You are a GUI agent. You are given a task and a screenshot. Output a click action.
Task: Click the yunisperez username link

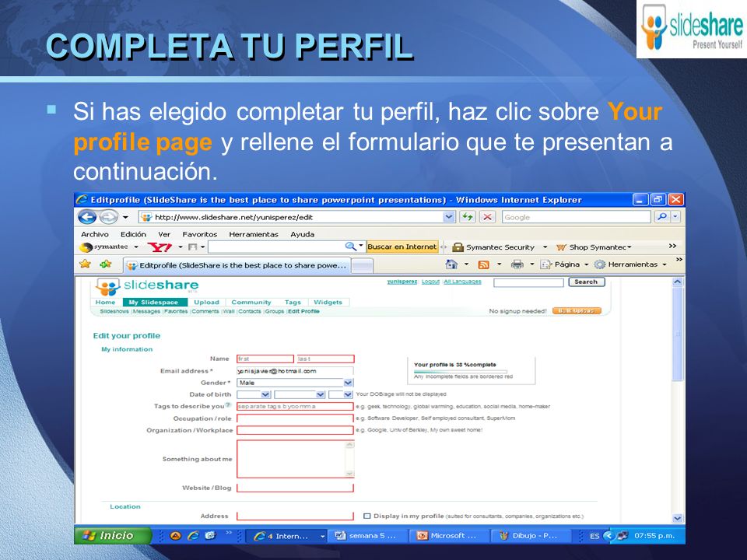(x=402, y=282)
